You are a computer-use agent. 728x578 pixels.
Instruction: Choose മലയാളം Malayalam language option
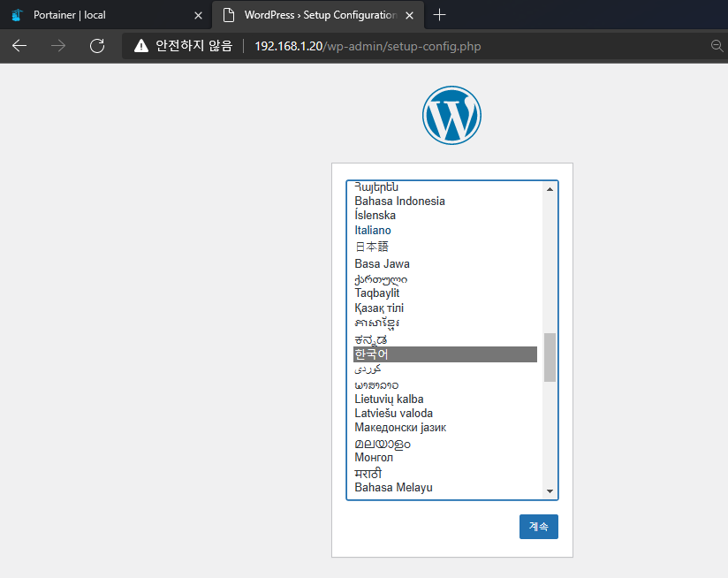(x=445, y=444)
